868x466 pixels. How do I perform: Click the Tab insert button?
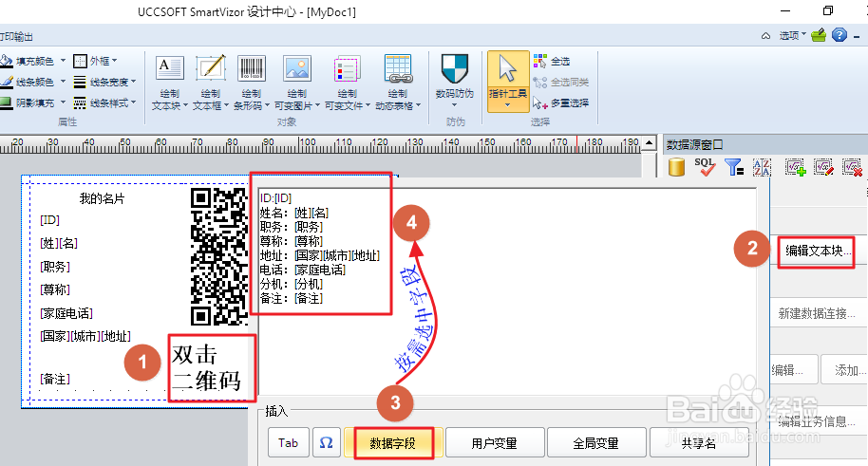[289, 443]
